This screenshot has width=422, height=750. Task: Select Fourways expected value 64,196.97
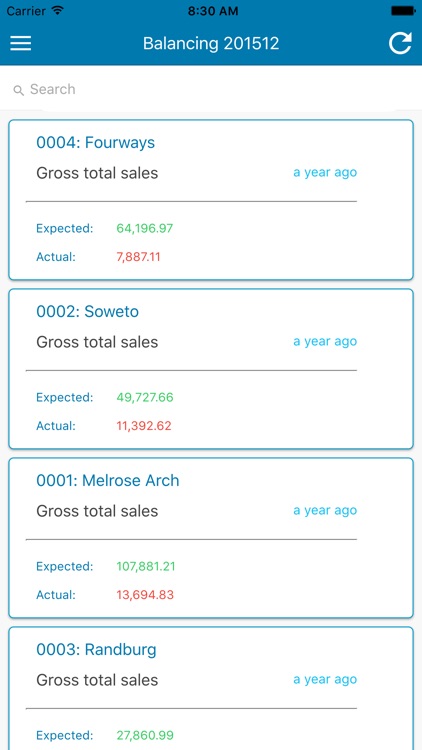[144, 228]
